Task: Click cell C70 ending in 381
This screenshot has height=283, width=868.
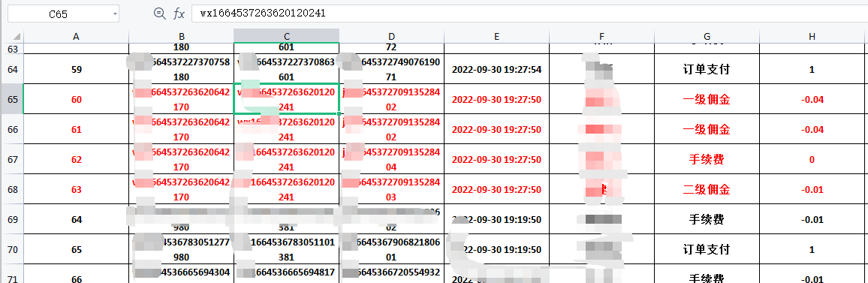Action: point(286,248)
